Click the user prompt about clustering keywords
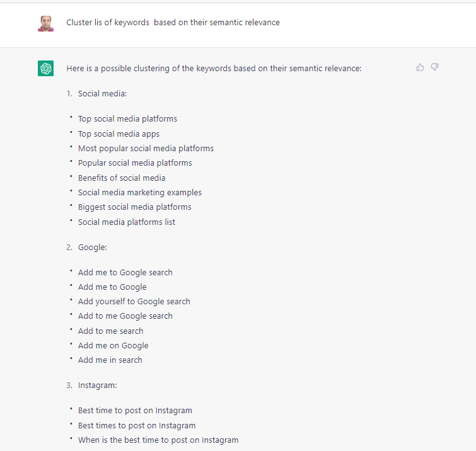The height and width of the screenshot is (451, 476). [x=173, y=23]
